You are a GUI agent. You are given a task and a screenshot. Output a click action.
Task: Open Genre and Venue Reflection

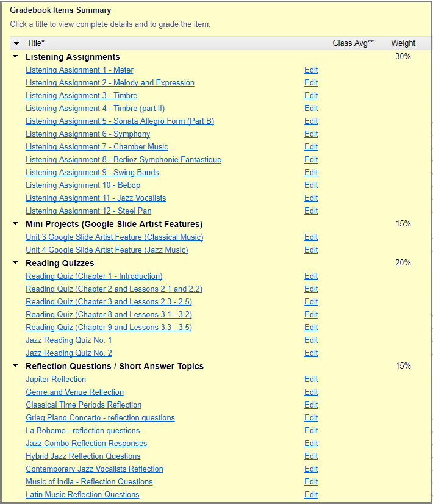(74, 392)
